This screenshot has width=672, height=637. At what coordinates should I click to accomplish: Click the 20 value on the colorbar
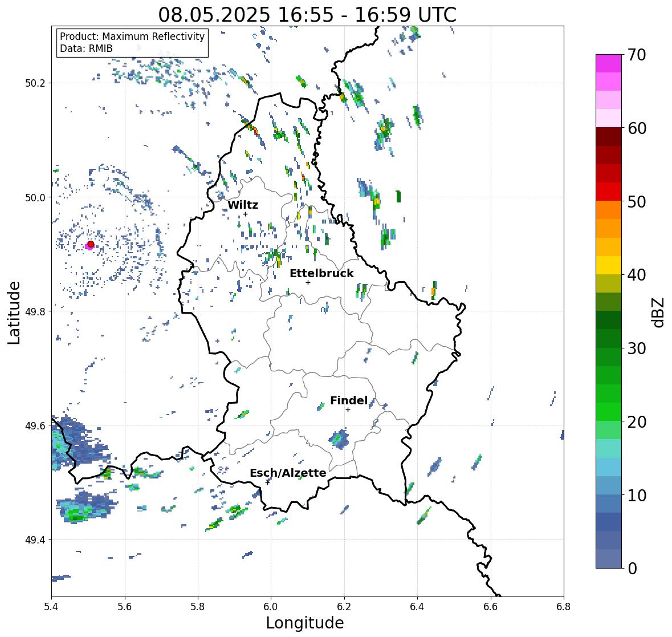pos(637,422)
